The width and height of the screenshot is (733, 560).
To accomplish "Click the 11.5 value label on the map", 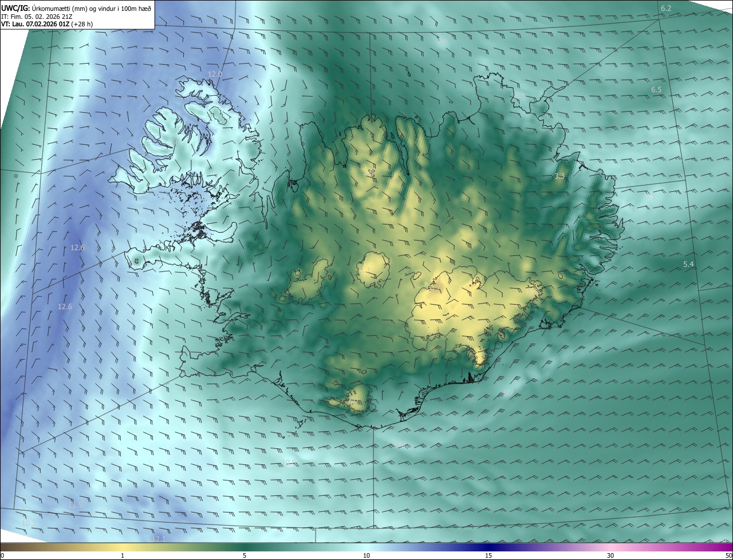I will [75, 504].
